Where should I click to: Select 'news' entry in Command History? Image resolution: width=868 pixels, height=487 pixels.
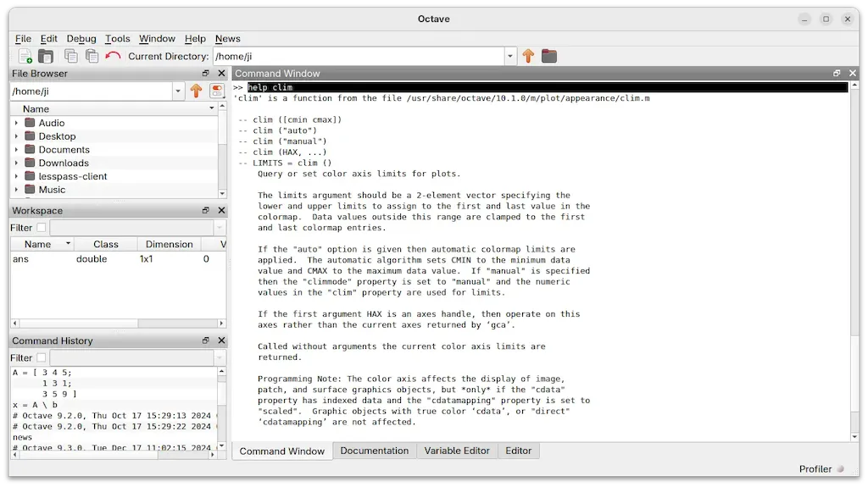(22, 437)
